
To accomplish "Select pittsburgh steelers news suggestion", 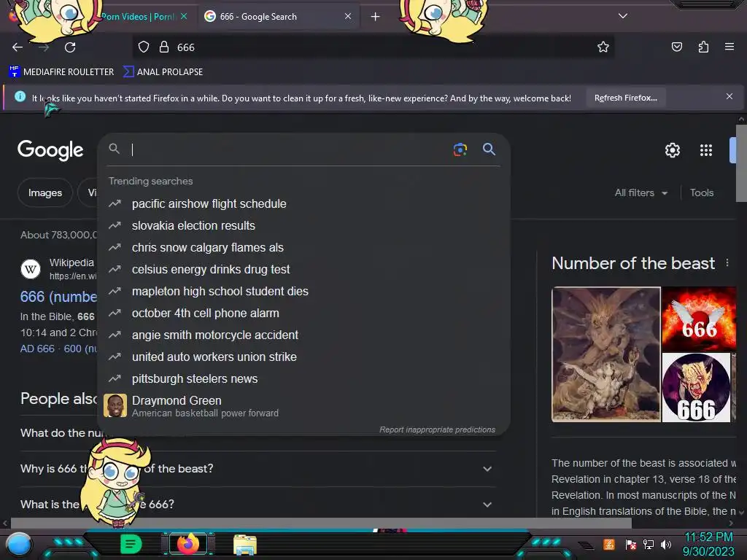I will pyautogui.click(x=303, y=379).
